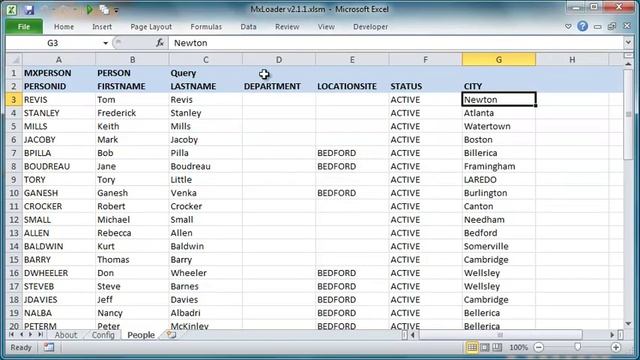Click the city cell LAREDO
The image size is (640, 360).
click(499, 180)
